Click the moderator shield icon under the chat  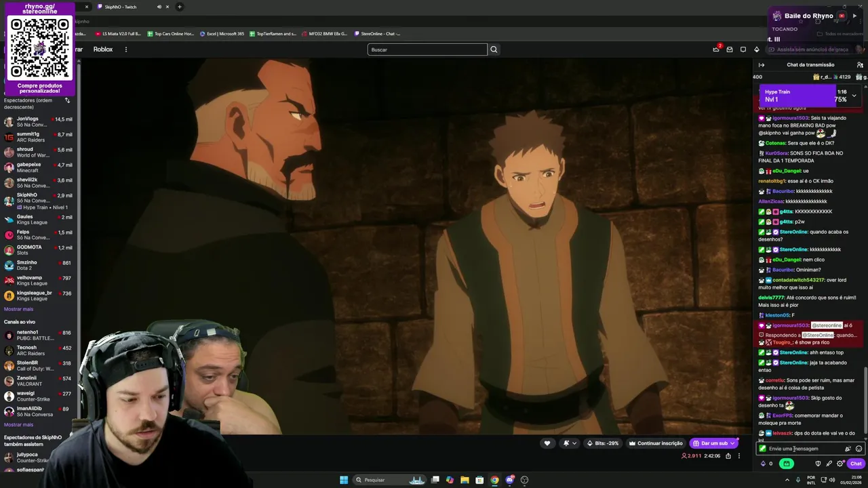[818, 464]
